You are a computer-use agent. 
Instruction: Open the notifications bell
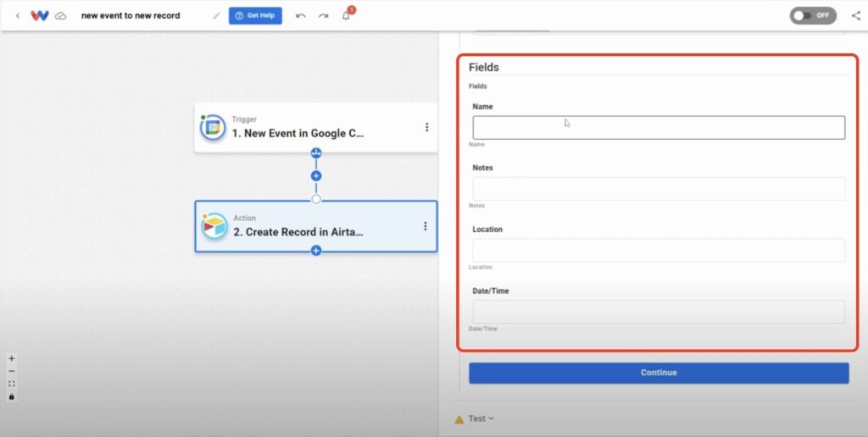click(x=346, y=15)
